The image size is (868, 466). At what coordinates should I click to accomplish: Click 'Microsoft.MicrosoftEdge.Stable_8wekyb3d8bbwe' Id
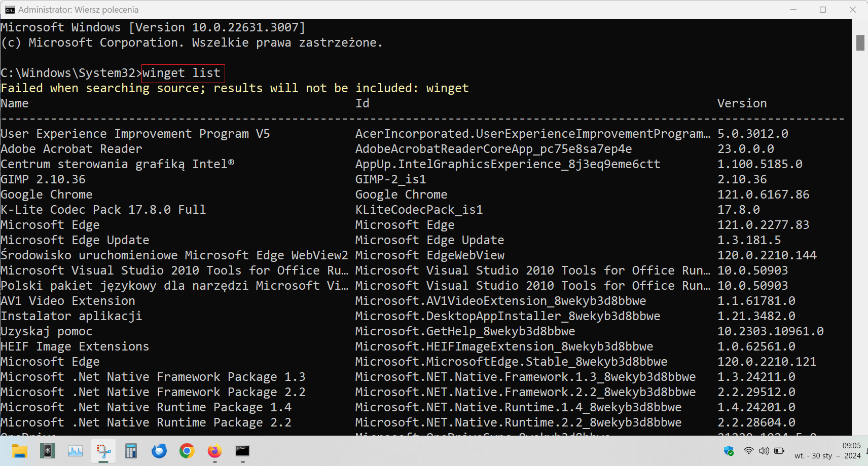(x=512, y=362)
